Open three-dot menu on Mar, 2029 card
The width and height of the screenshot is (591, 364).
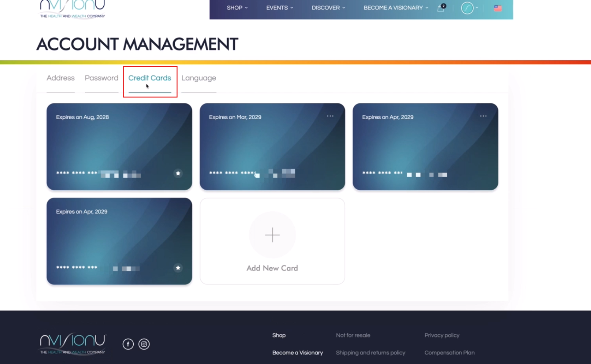(x=330, y=116)
